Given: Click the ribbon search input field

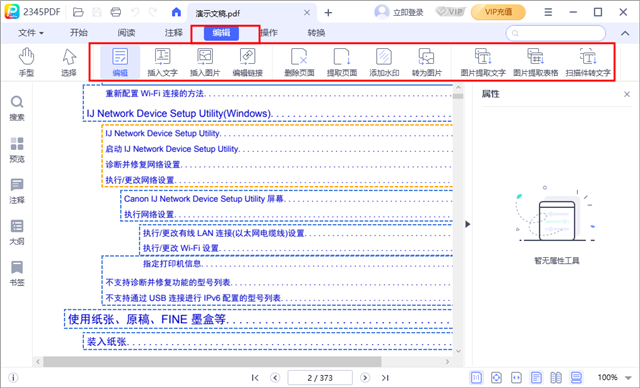Looking at the screenshot, I should pyautogui.click(x=556, y=33).
